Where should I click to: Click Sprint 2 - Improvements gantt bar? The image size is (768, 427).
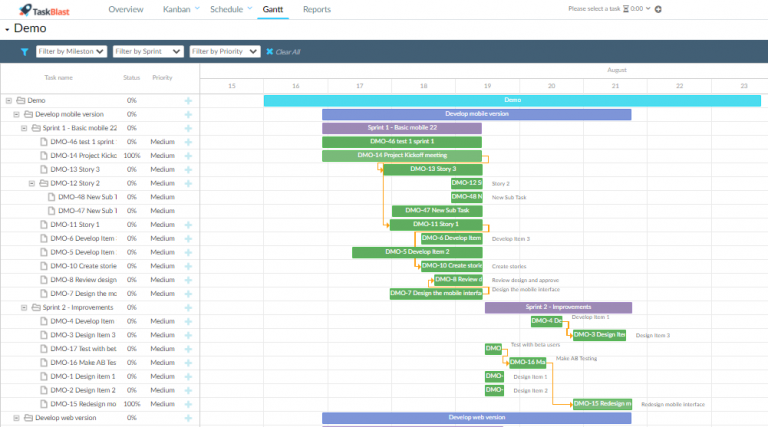pos(558,308)
